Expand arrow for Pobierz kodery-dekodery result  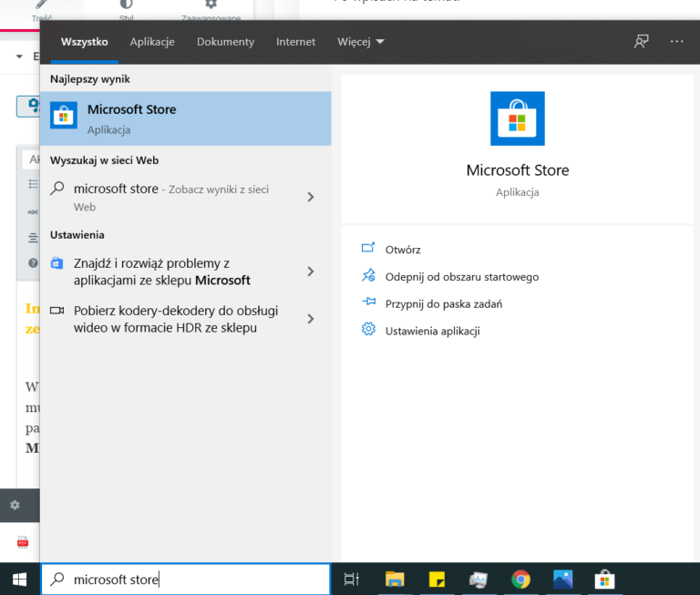coord(311,319)
